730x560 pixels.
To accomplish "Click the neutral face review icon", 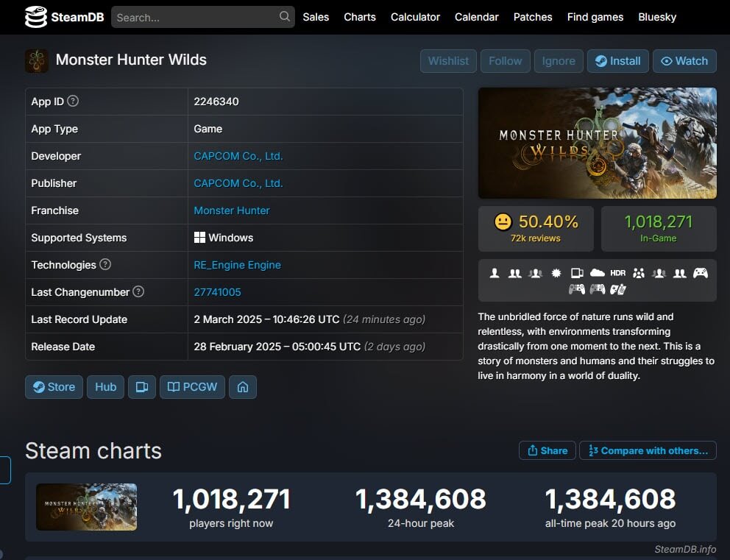I will click(x=503, y=221).
